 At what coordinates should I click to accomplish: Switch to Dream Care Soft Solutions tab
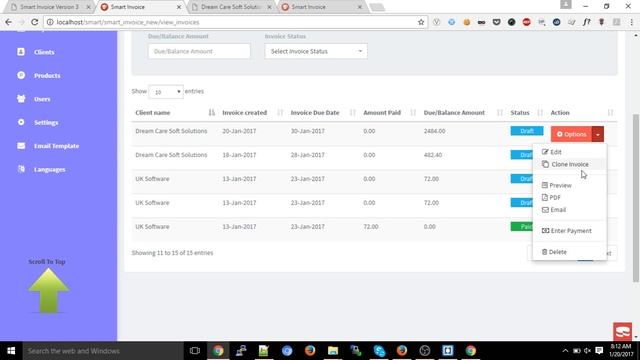coord(231,7)
